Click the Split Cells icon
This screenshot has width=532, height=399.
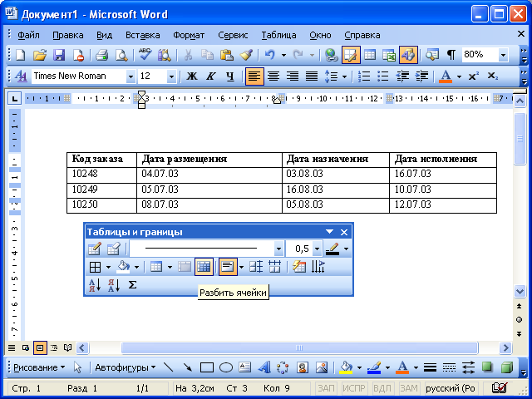[204, 267]
